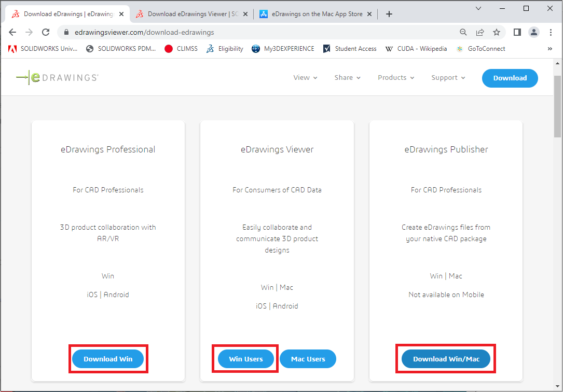The height and width of the screenshot is (392, 563).
Task: Open browser side panel
Action: coord(517,32)
